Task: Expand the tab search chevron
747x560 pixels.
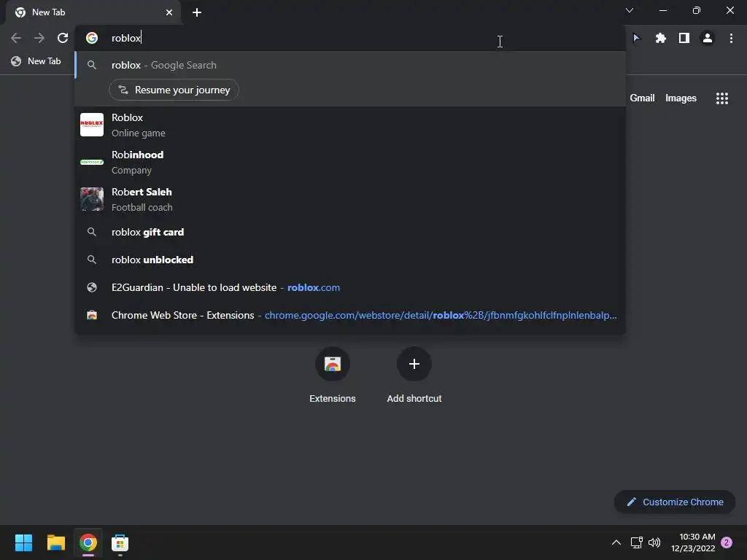Action: (630, 10)
